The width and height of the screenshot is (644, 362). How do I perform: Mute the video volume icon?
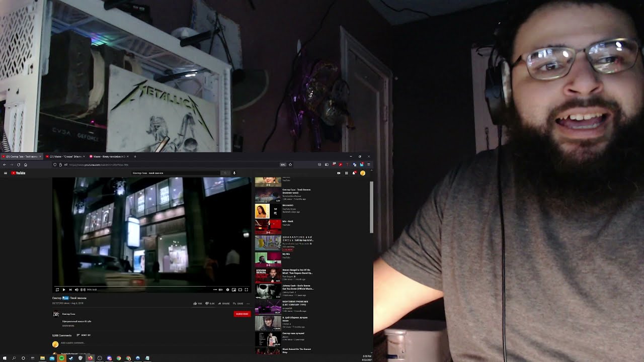point(76,290)
